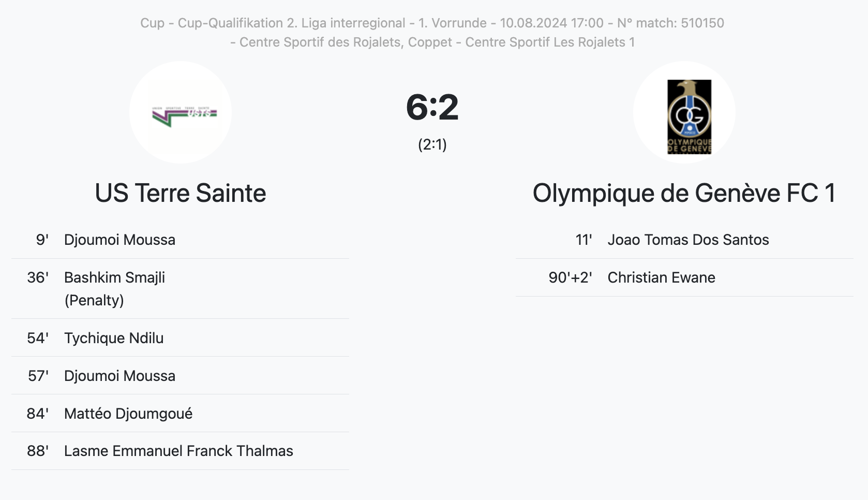
Task: Click the 11' minute marker
Action: tap(583, 240)
